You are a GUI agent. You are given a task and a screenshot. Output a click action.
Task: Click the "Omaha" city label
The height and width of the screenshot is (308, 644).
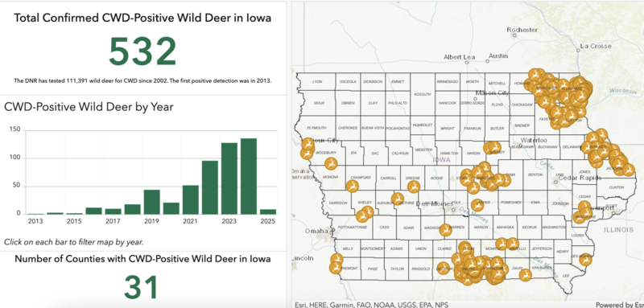pyautogui.click(x=316, y=231)
